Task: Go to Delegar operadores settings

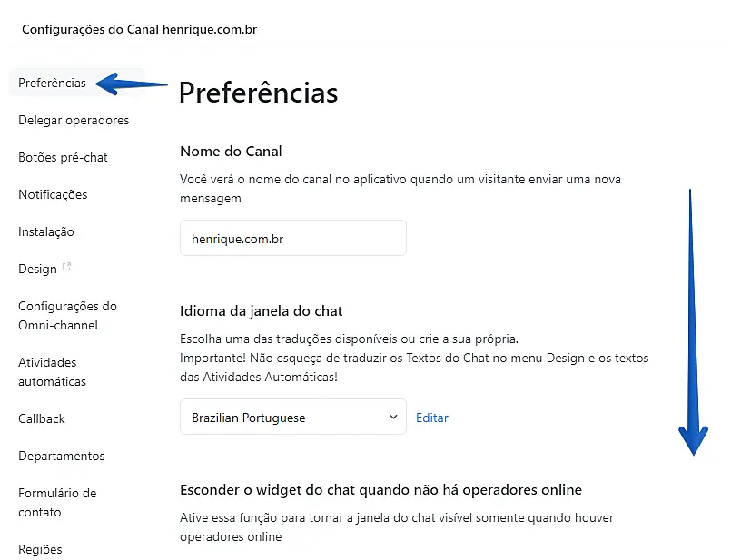Action: 74,120
